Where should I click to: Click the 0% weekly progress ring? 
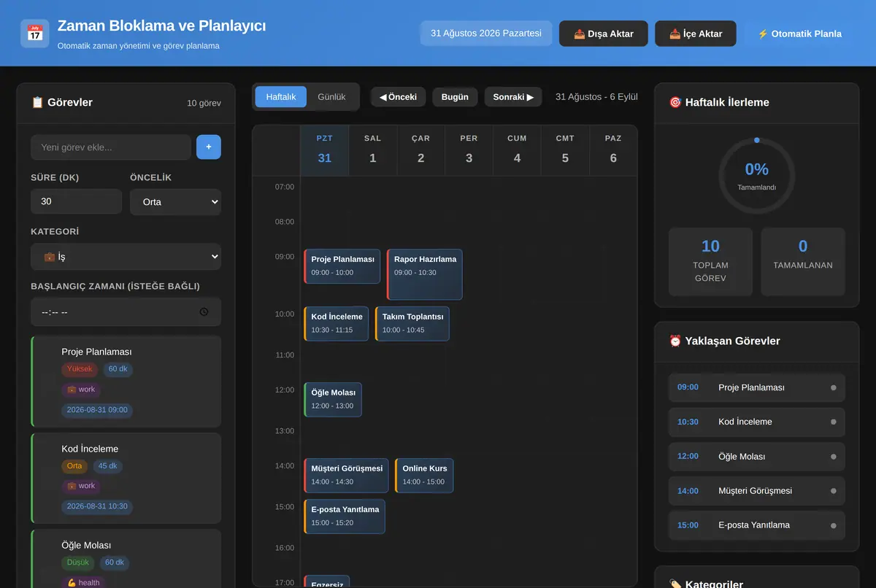pyautogui.click(x=756, y=175)
